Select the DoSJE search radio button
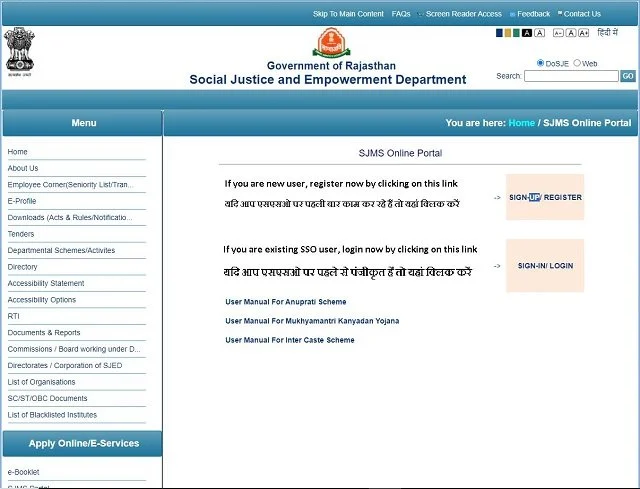 [x=540, y=63]
